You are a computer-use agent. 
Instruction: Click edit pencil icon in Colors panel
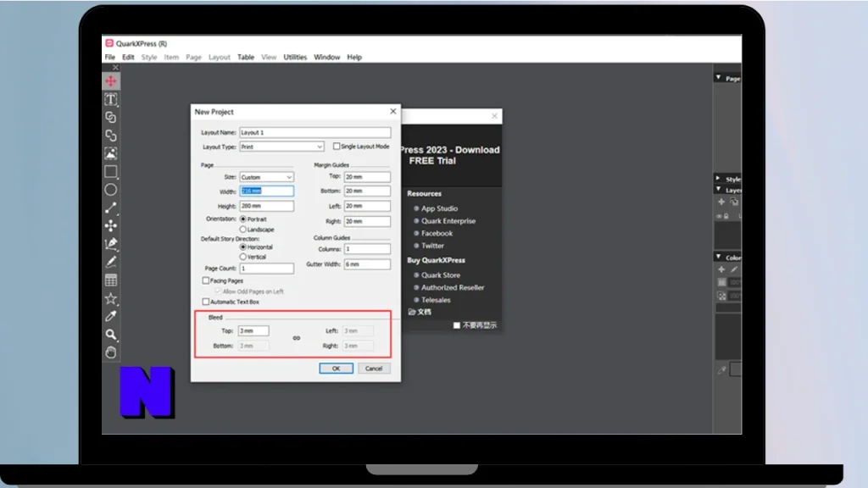coord(734,269)
